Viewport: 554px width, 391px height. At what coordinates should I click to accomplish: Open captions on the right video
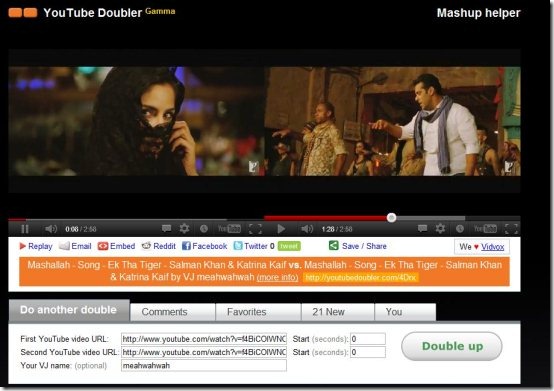422,229
